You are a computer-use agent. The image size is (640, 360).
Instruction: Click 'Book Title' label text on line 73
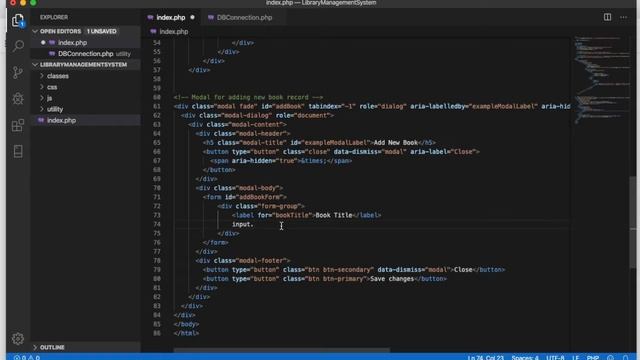(x=333, y=215)
